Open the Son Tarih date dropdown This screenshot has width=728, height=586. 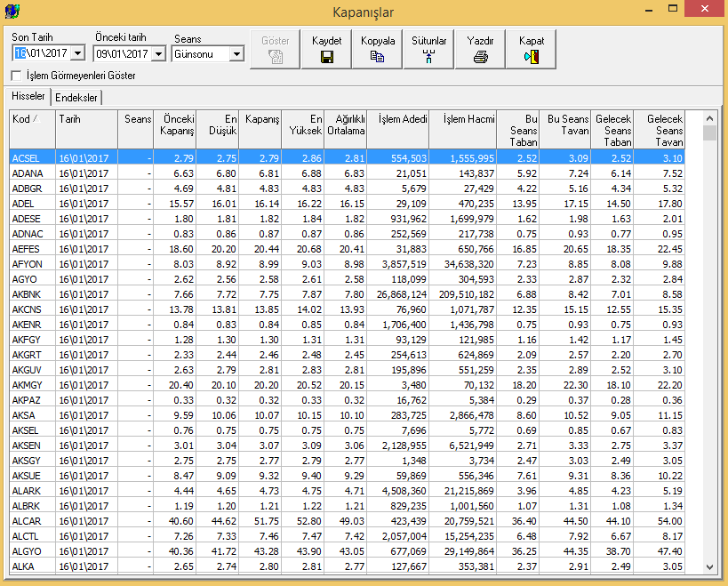[x=78, y=53]
